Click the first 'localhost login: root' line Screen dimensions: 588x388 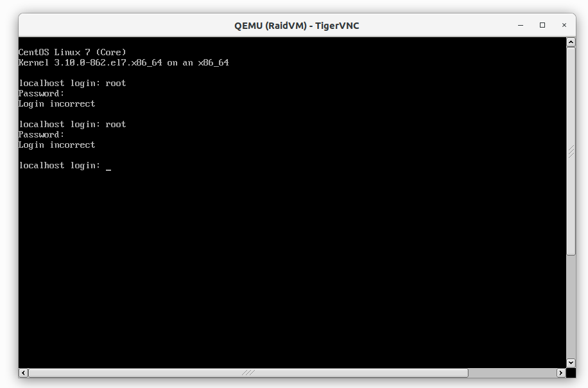coord(73,84)
